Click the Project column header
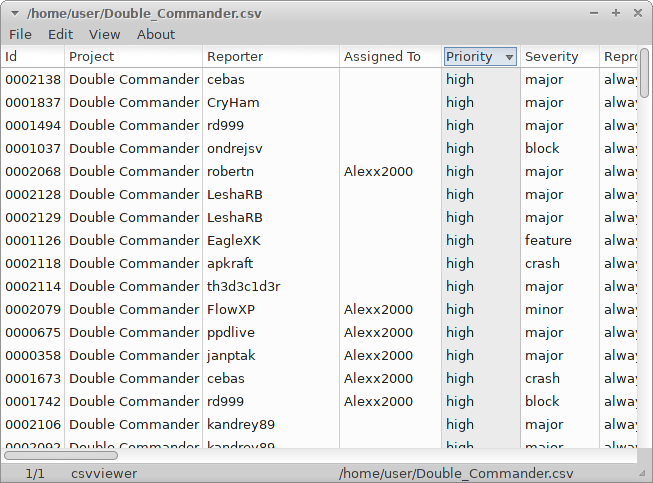The height and width of the screenshot is (483, 653). (133, 57)
